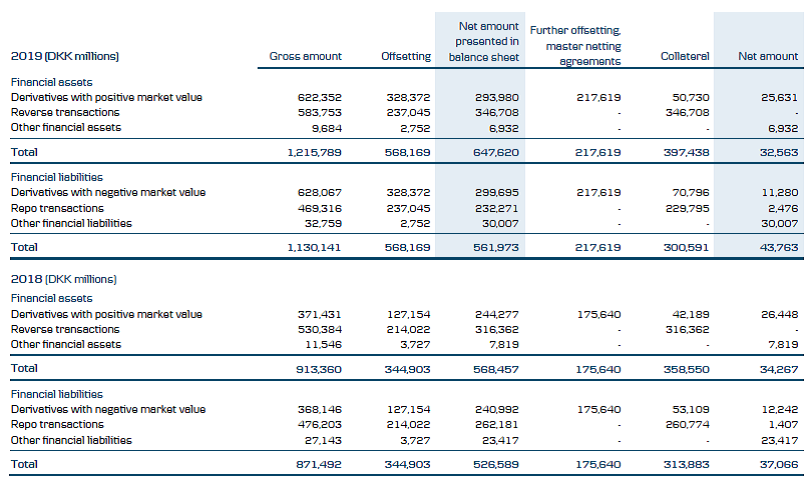
Task: Select the 476,203 repo transactions gross amount
Action: click(320, 424)
